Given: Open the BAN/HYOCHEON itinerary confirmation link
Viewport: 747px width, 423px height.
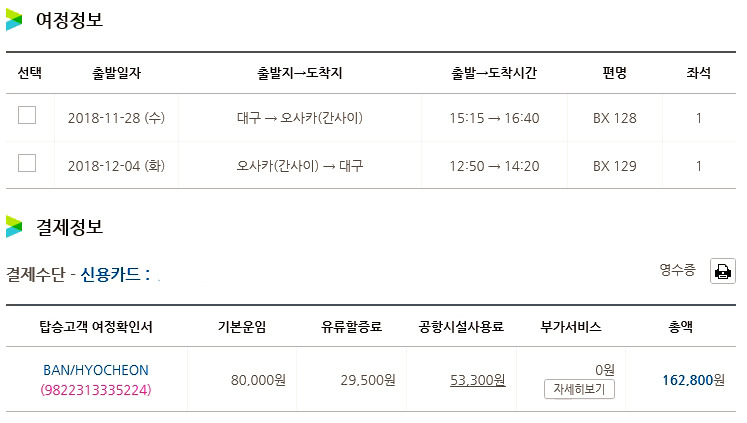Looking at the screenshot, I should point(95,370).
